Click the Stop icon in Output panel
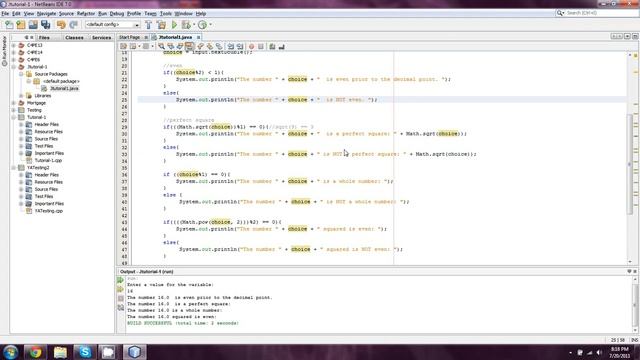Screen dimensions: 640x360 (120, 298)
